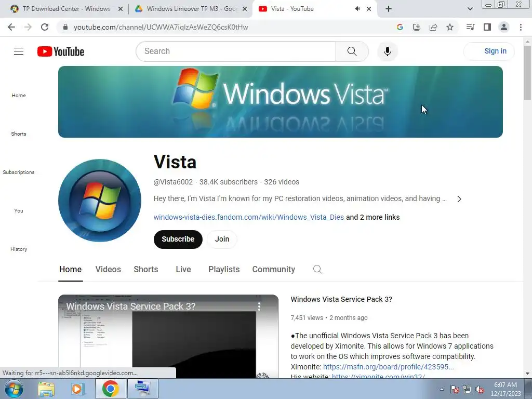The height and width of the screenshot is (399, 532).
Task: Open new tab with plus button
Action: pyautogui.click(x=389, y=9)
